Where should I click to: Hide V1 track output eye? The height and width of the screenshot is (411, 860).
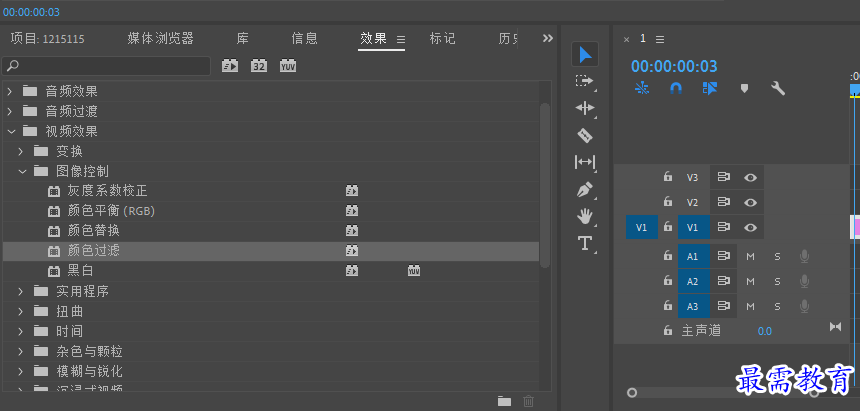coord(750,227)
